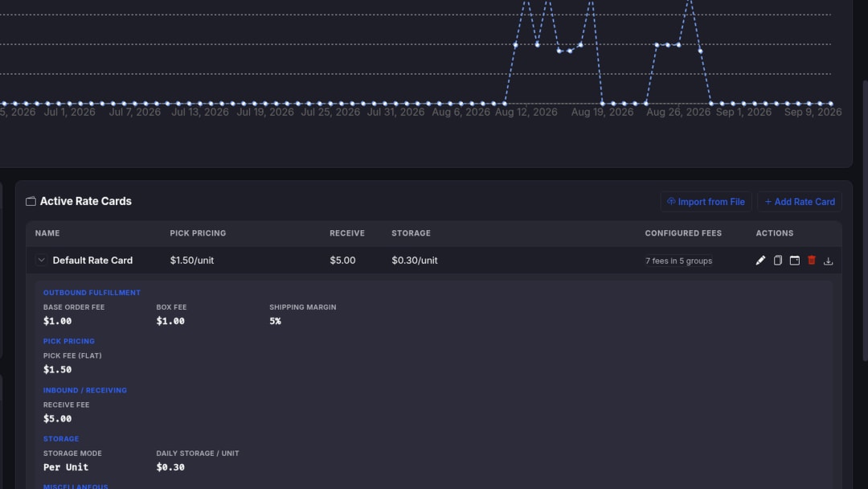Click the Sep 9, 2026 chart axis label

[x=813, y=112]
